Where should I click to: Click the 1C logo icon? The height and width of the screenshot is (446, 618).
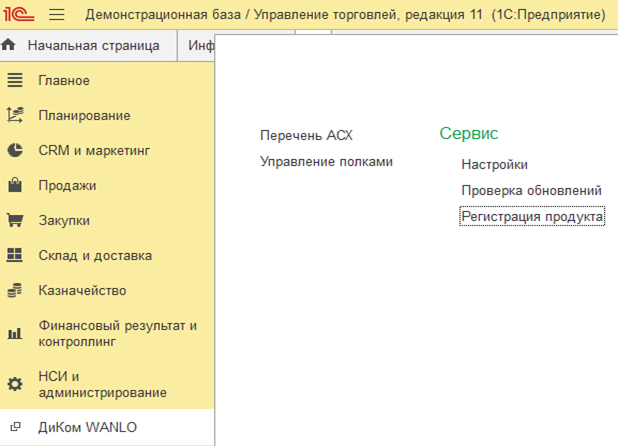coord(21,15)
